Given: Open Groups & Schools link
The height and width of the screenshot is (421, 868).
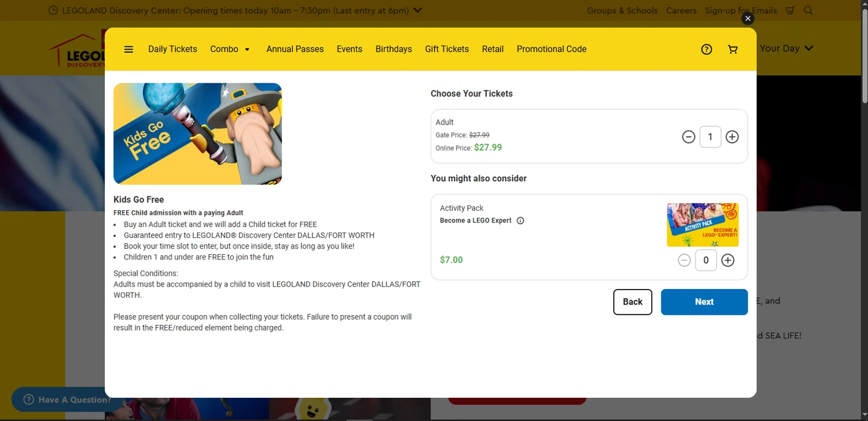Looking at the screenshot, I should click(622, 10).
